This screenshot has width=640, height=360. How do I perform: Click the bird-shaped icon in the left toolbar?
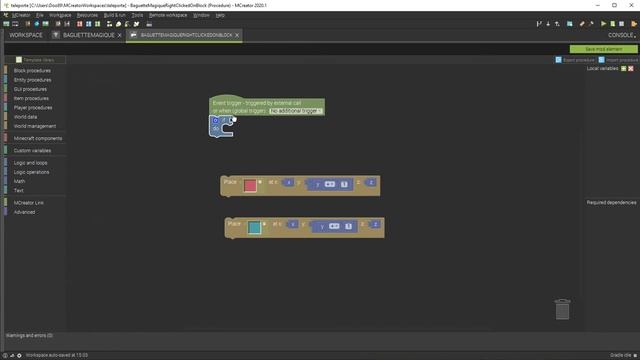[x=136, y=24]
